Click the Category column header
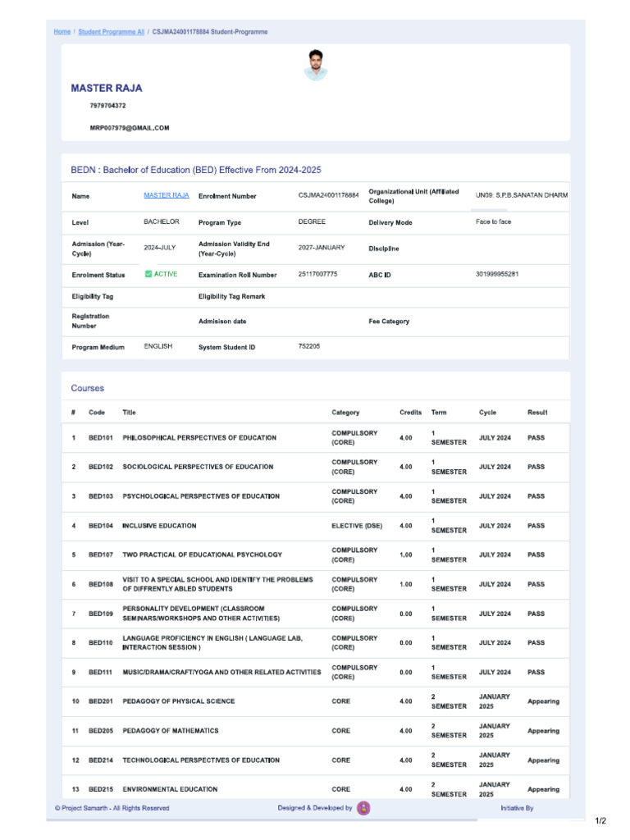Screen dimensions: 630x840 [x=345, y=413]
